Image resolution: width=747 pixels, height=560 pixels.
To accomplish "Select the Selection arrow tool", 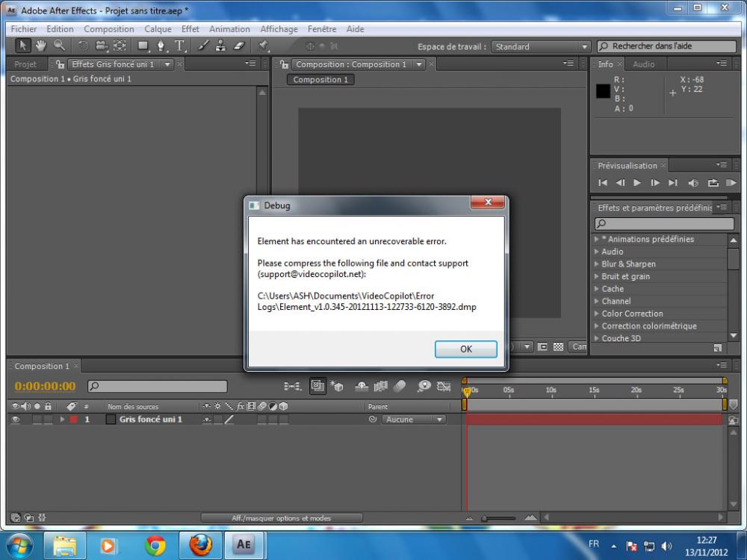I will 22,46.
